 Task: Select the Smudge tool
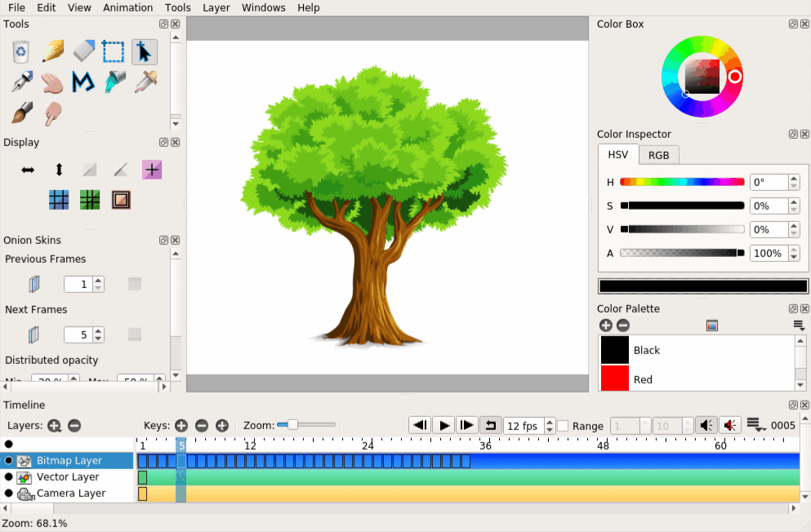pyautogui.click(x=53, y=113)
